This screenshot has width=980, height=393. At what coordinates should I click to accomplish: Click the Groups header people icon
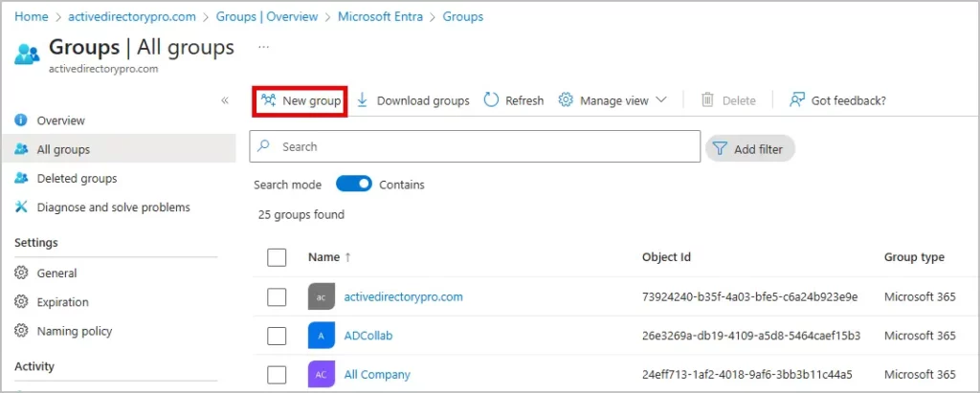point(27,55)
